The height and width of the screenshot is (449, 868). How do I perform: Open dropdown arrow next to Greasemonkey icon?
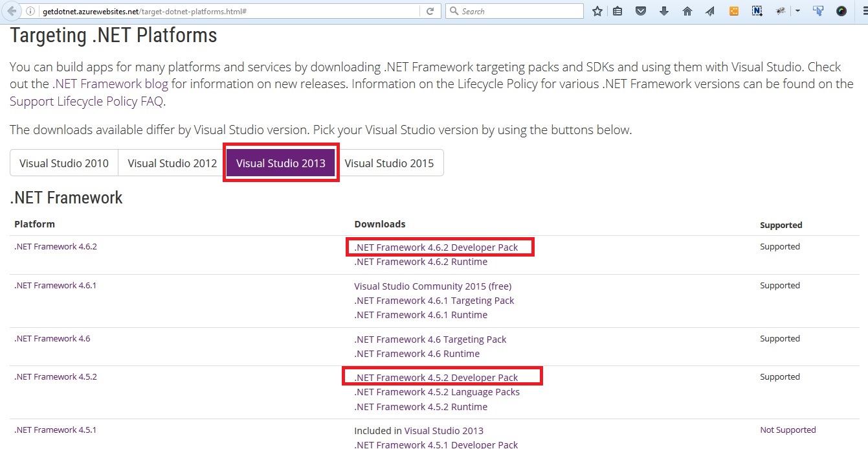(797, 11)
